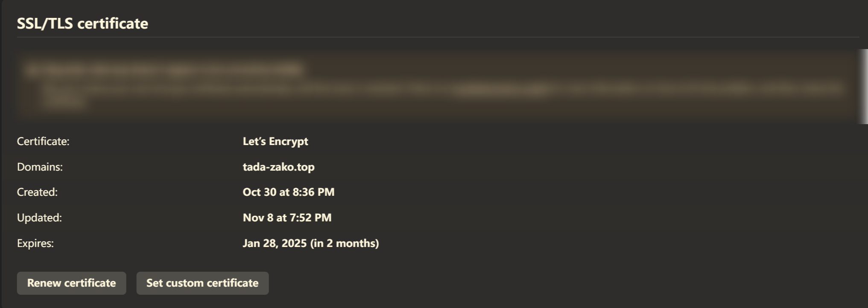Click the Let's Encrypt certificate value
This screenshot has width=868, height=308.
[x=275, y=141]
